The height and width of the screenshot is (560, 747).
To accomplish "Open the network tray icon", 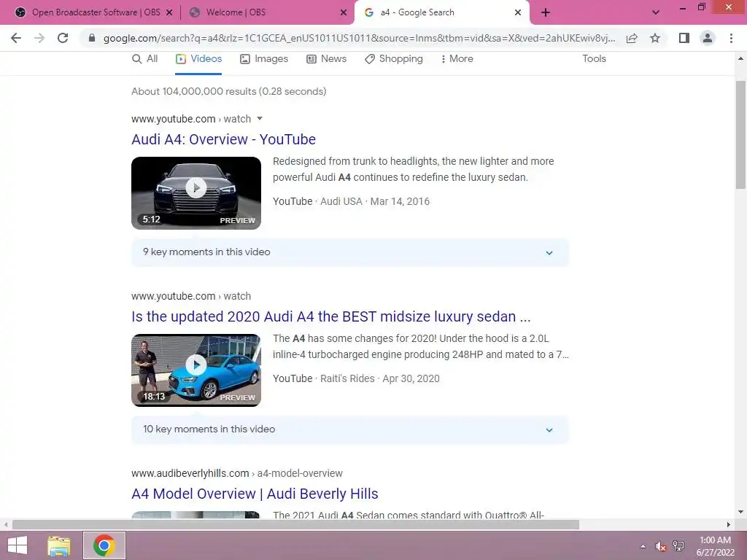I will [678, 546].
